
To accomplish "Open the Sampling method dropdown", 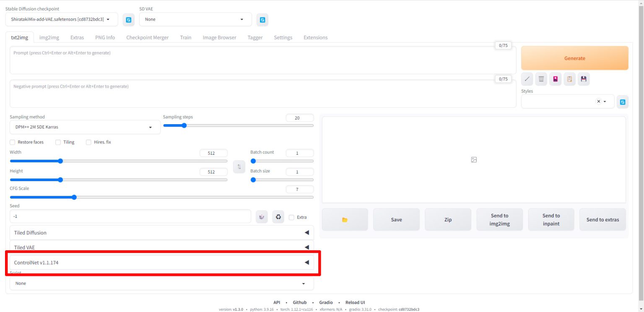I will (x=85, y=127).
